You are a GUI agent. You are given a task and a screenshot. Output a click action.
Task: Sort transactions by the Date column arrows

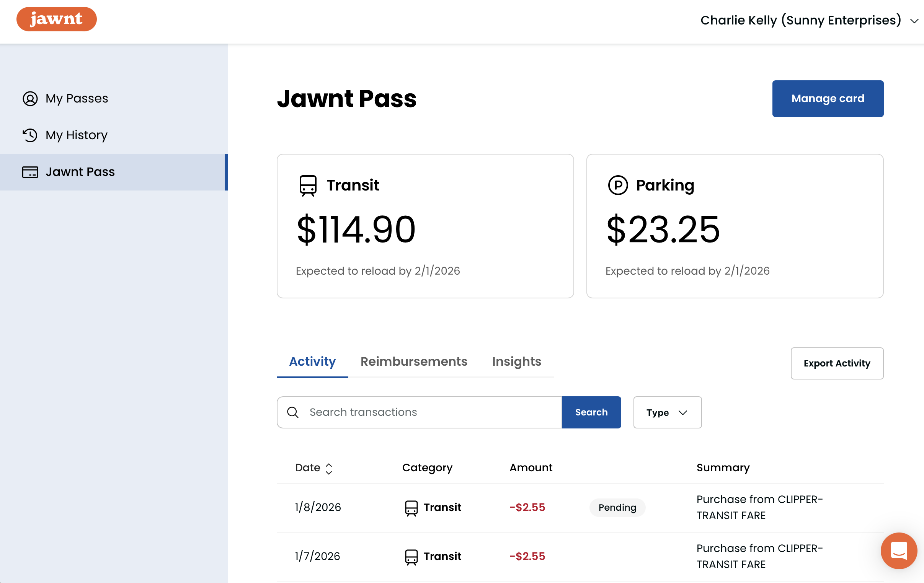coord(328,468)
